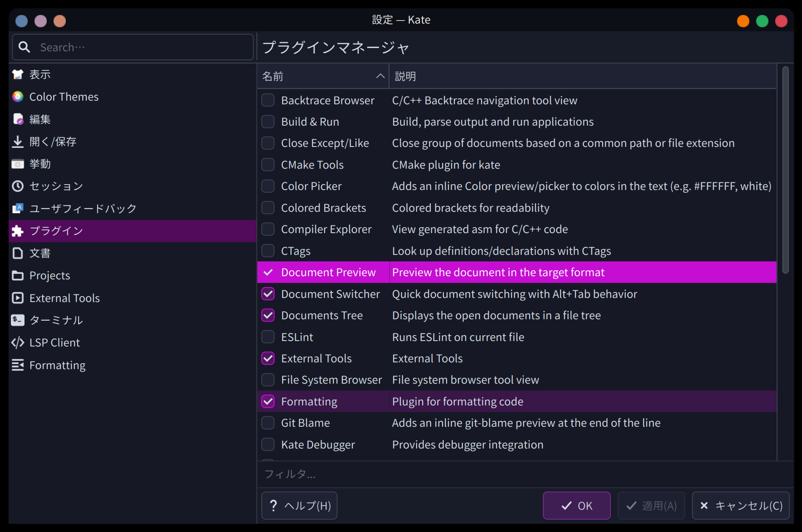Select the 'Preview the document in the target format' description

click(498, 272)
